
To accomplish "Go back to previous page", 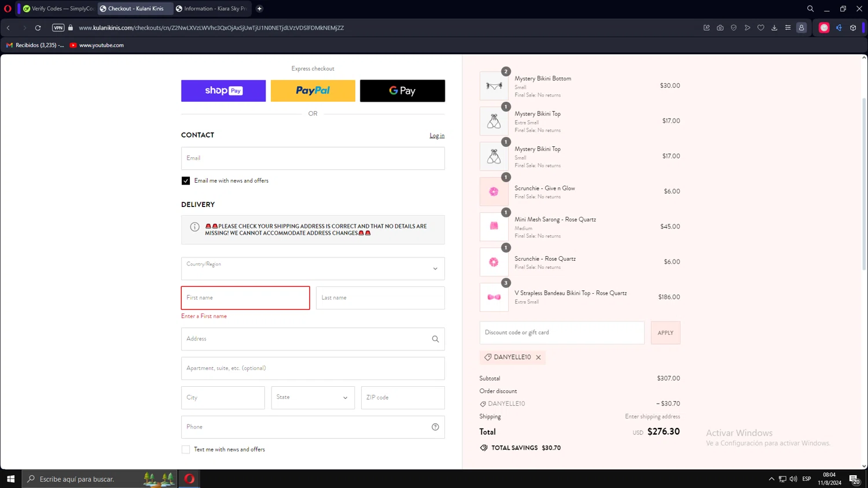I will [x=9, y=28].
